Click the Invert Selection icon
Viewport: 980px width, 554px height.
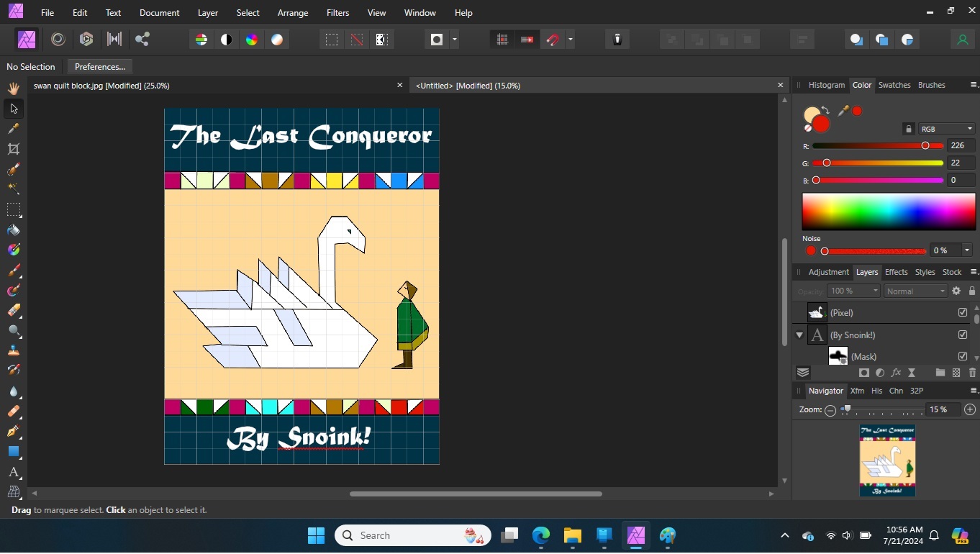coord(382,40)
